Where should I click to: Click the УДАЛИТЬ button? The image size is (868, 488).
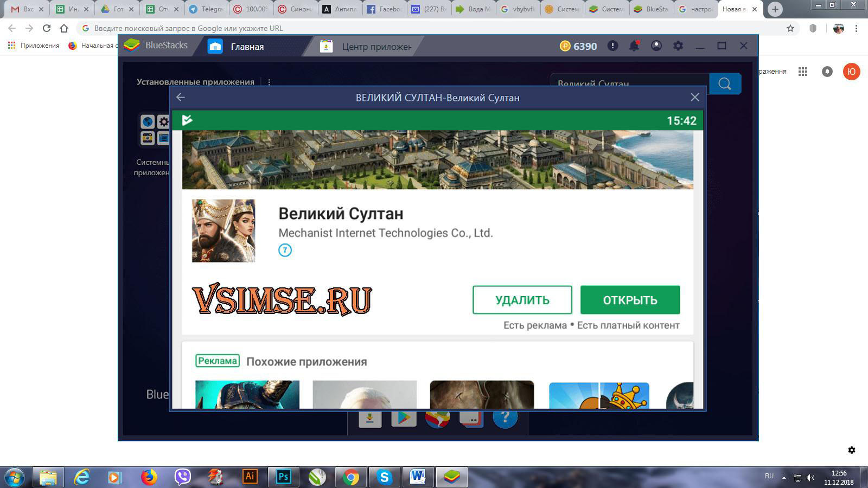coord(522,300)
